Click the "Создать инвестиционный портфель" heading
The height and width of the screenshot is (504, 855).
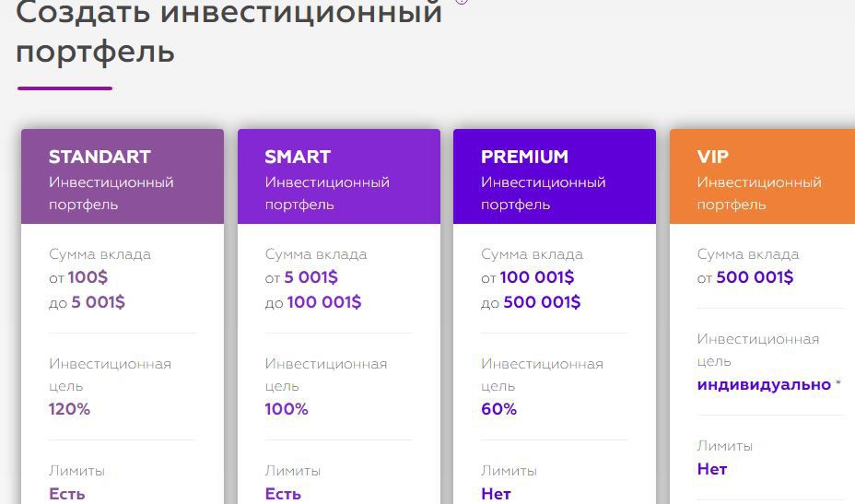pyautogui.click(x=229, y=31)
